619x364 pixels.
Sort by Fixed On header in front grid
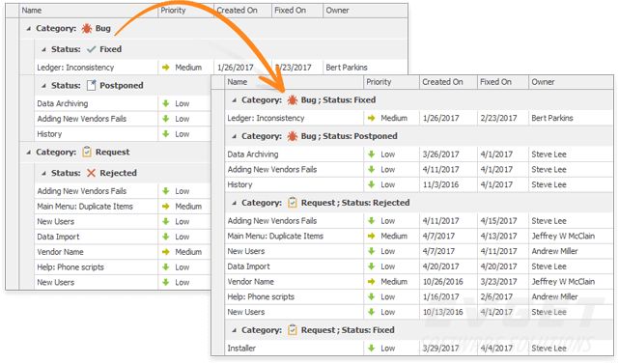tap(503, 82)
